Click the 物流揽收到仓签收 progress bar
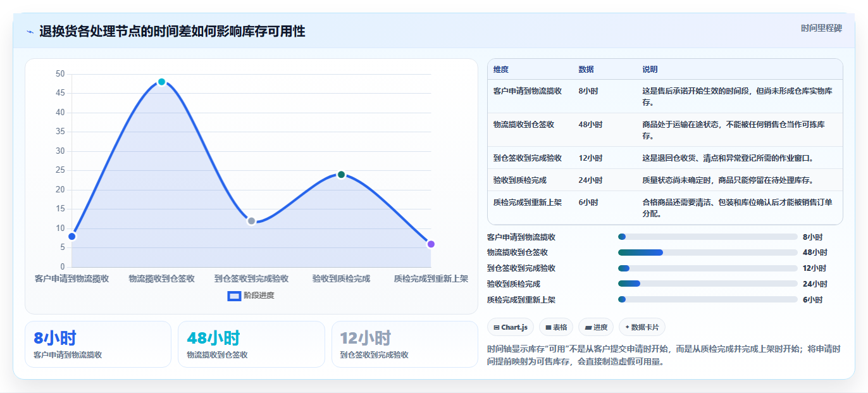This screenshot has width=868, height=393. click(x=707, y=253)
